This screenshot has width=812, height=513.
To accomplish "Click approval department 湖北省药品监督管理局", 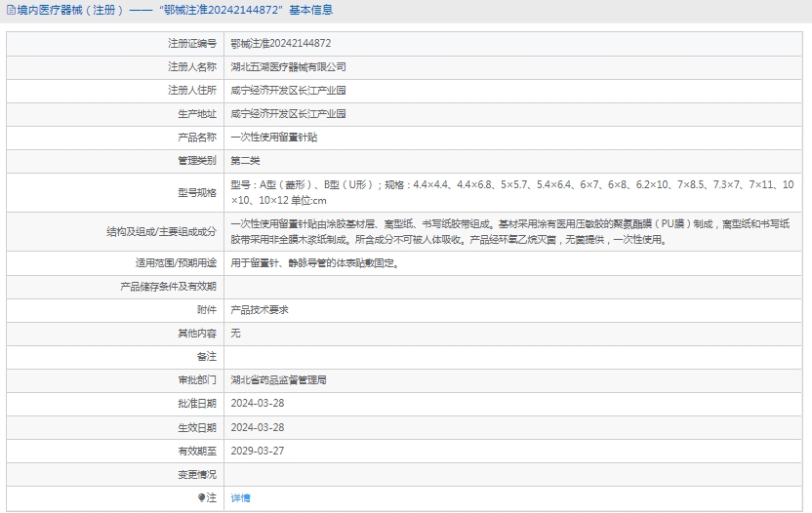I will click(x=278, y=379).
